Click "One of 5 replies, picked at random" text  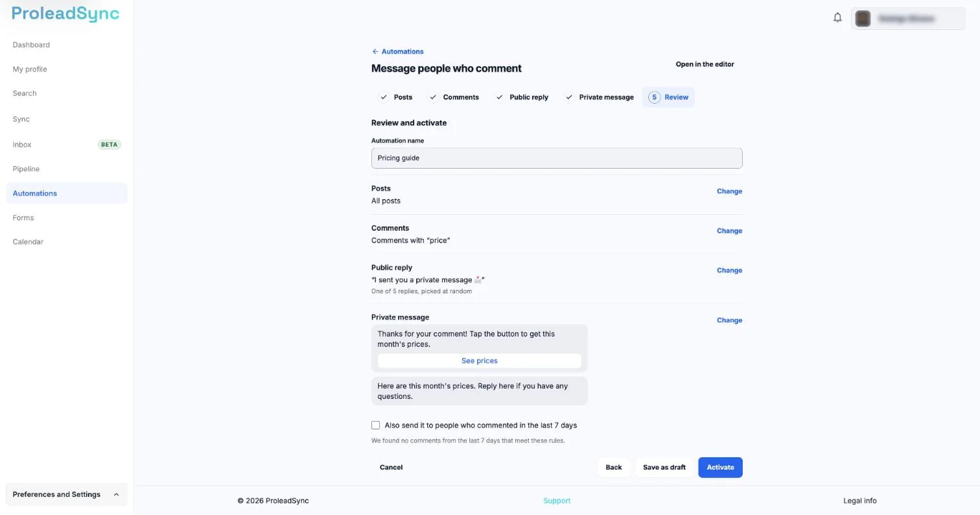click(421, 291)
